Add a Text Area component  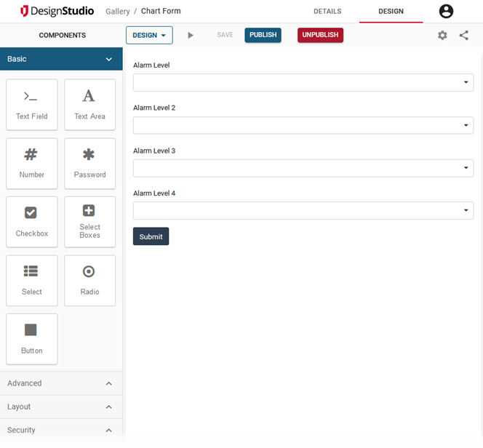coord(89,105)
